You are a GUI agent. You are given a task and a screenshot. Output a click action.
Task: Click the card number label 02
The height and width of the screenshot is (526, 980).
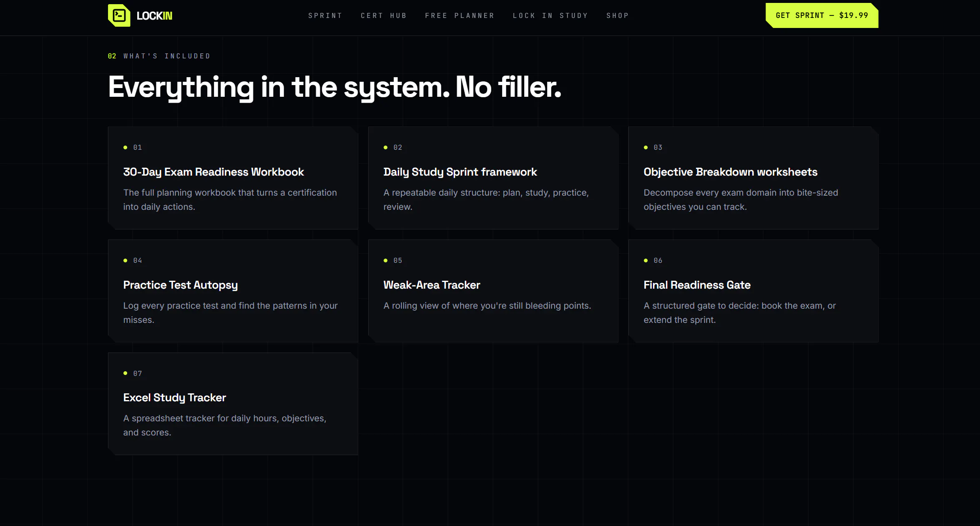coord(398,147)
